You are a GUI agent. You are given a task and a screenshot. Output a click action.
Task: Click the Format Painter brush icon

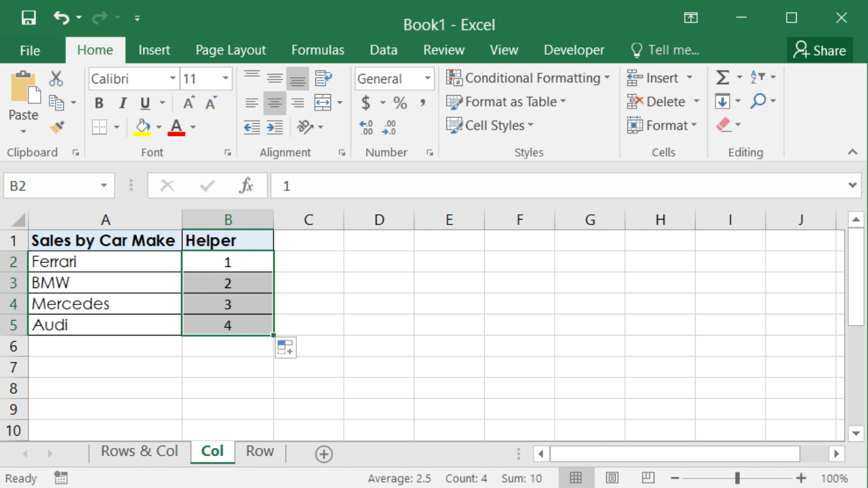[57, 127]
